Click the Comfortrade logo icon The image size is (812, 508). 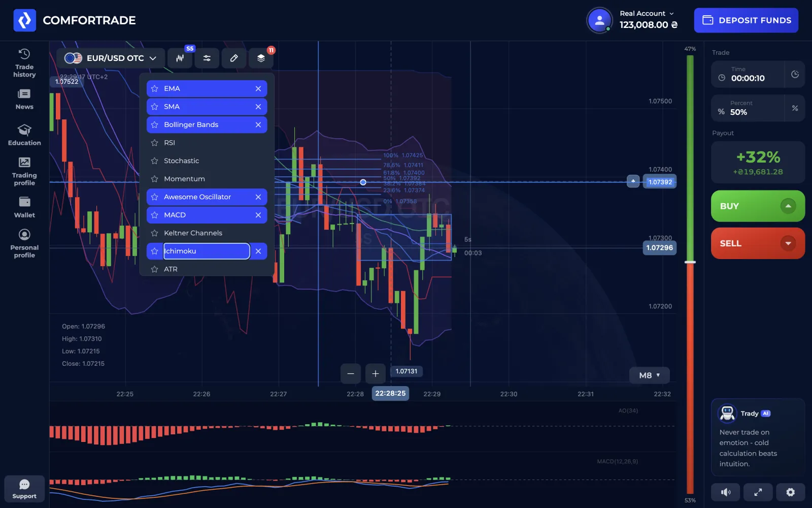pyautogui.click(x=24, y=20)
